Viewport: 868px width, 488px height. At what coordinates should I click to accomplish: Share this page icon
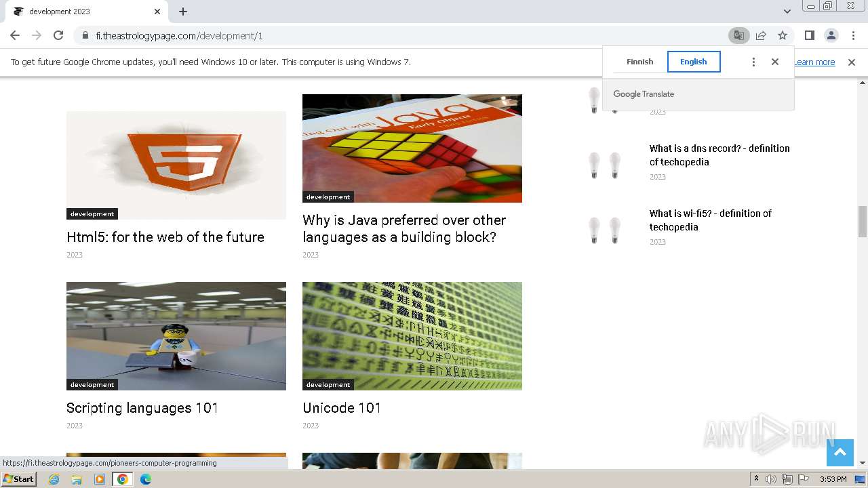pos(761,35)
